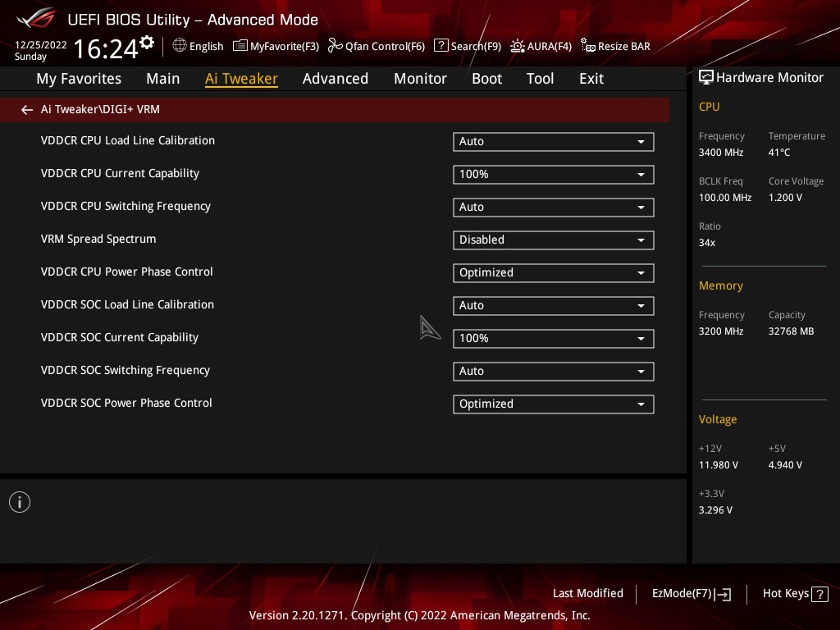Open VDDCR SOC Power Phase Control dropdown
Screen dimensions: 840x630
point(554,404)
